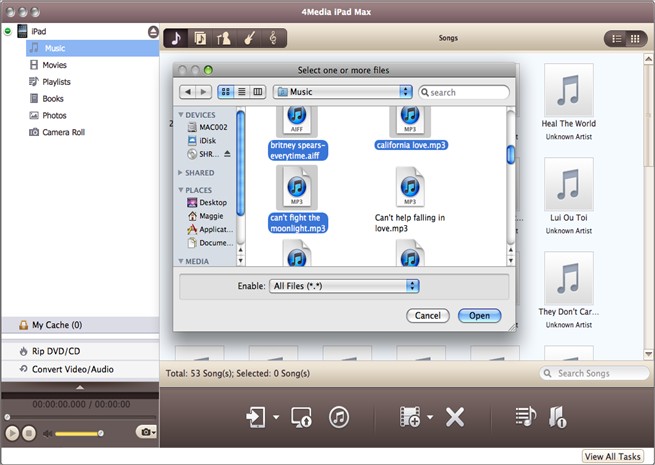Click the copy to device icon
Viewport: 655px width, 465px height.
[256, 417]
